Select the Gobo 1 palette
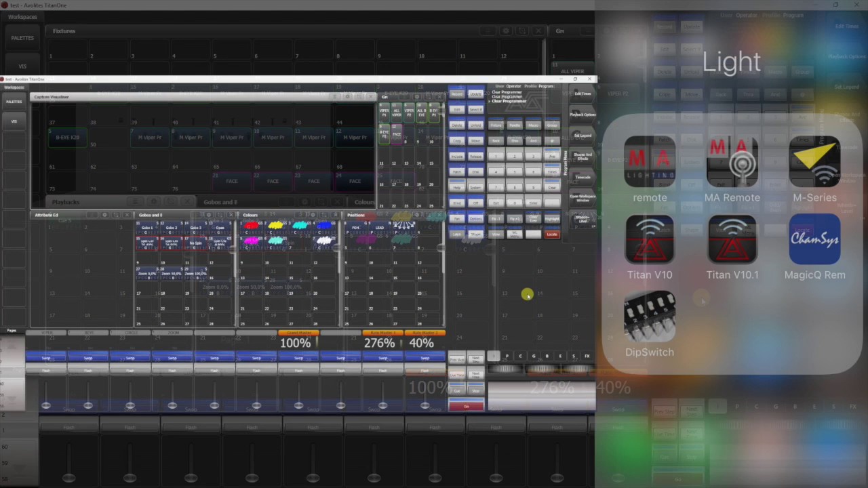Viewport: 868px width, 488px height. (147, 228)
